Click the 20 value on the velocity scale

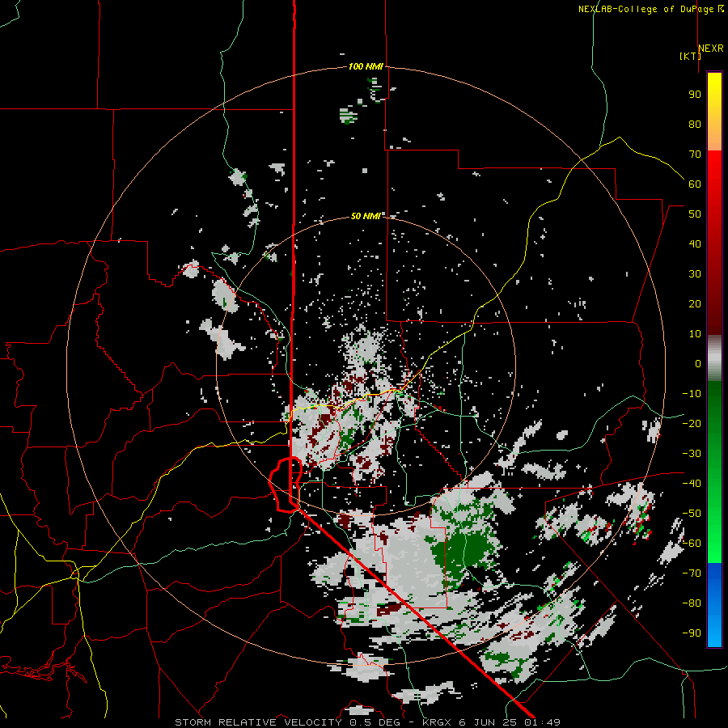[695, 303]
